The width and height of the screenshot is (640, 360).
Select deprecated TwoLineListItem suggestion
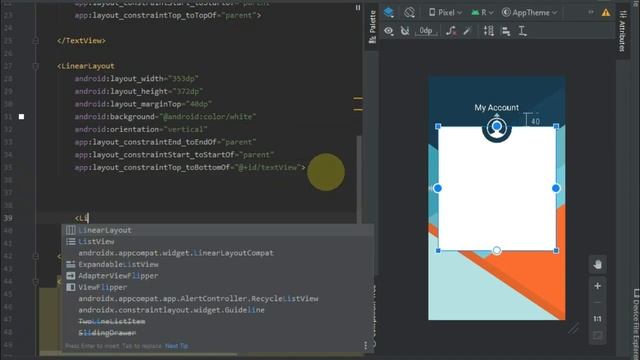pos(218,322)
